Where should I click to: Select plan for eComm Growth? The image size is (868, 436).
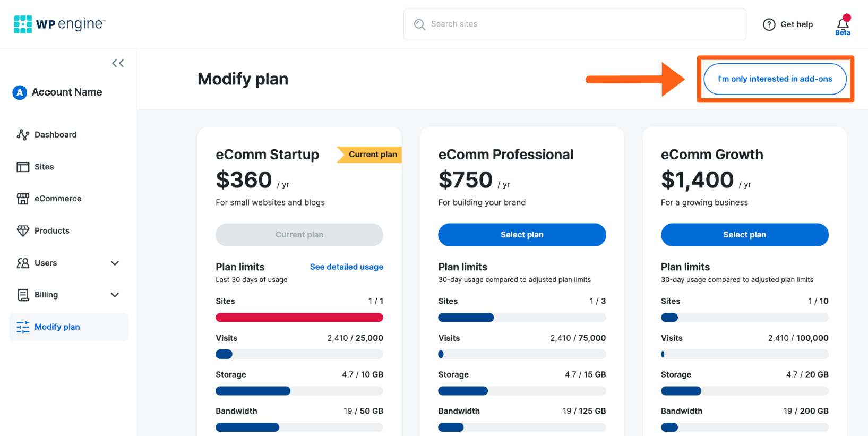coord(744,235)
